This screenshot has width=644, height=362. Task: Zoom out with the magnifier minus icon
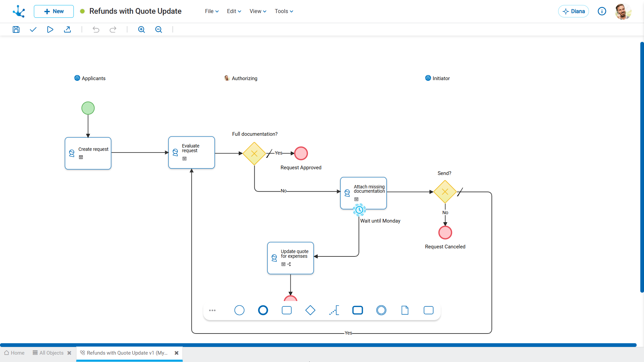[x=159, y=29]
